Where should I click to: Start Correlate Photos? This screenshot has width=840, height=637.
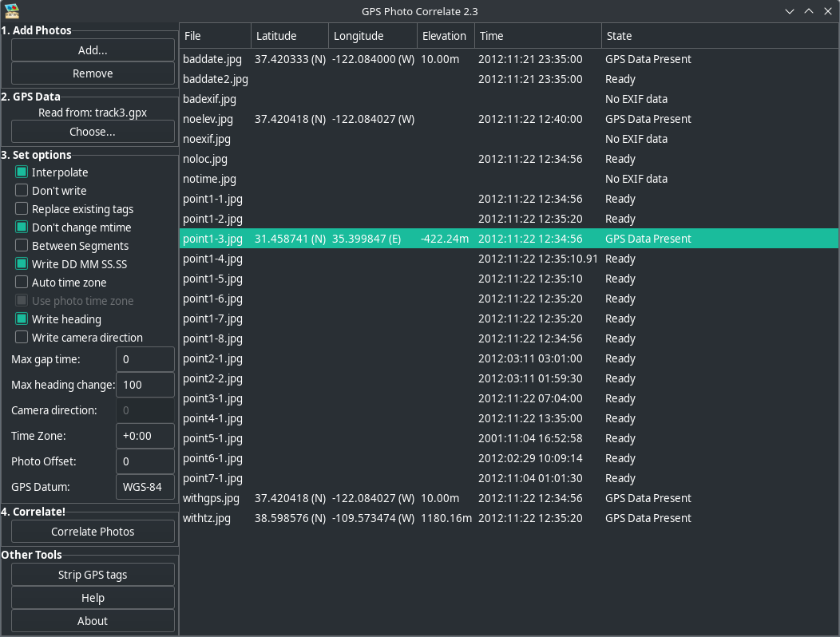coord(93,532)
